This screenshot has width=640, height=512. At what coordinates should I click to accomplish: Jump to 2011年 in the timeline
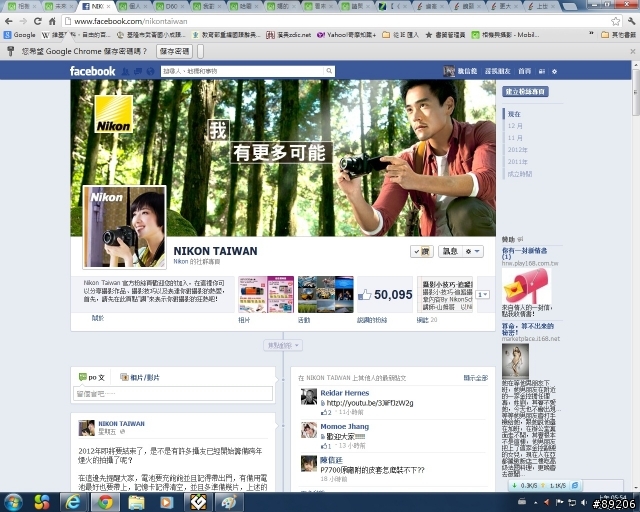click(518, 161)
